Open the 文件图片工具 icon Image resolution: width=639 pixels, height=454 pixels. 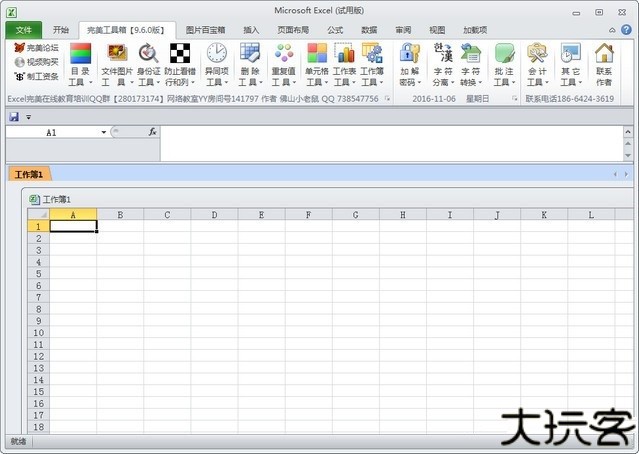[x=117, y=64]
